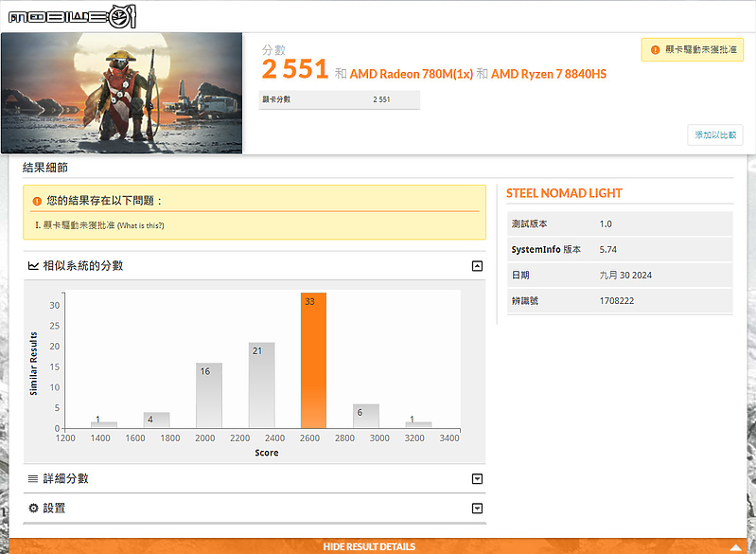Select the chart bar labeled 21
This screenshot has height=554, width=756.
[261, 385]
